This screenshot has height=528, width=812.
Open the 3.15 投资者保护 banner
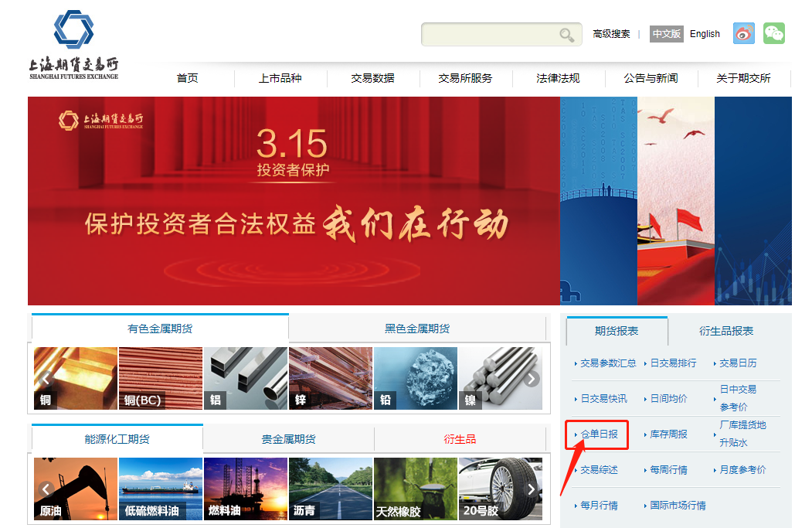tap(294, 201)
